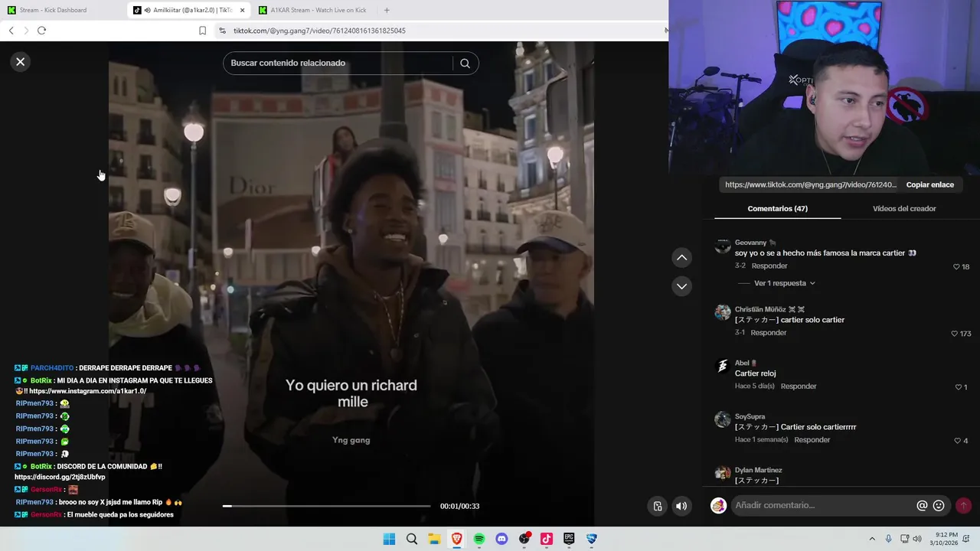
Task: Click the tiktok.com address bar URL
Action: [x=319, y=31]
